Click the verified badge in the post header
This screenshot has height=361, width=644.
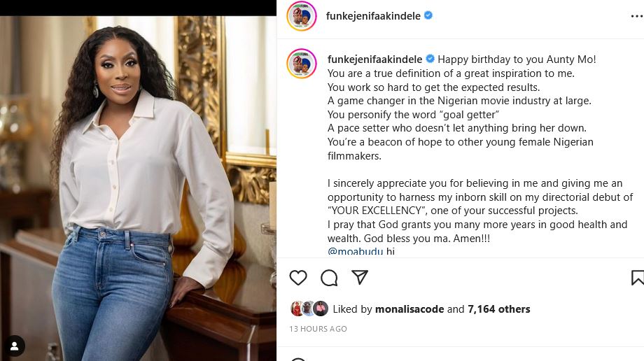coord(428,15)
